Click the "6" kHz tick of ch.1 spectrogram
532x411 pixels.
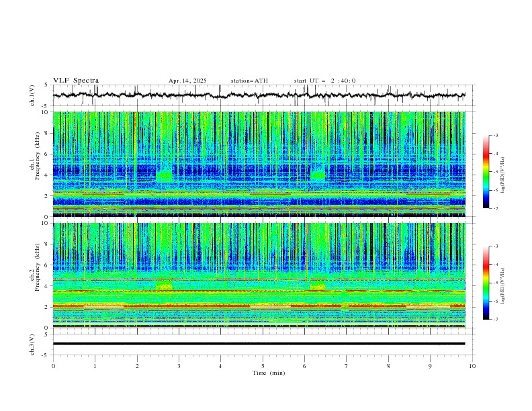[48, 154]
